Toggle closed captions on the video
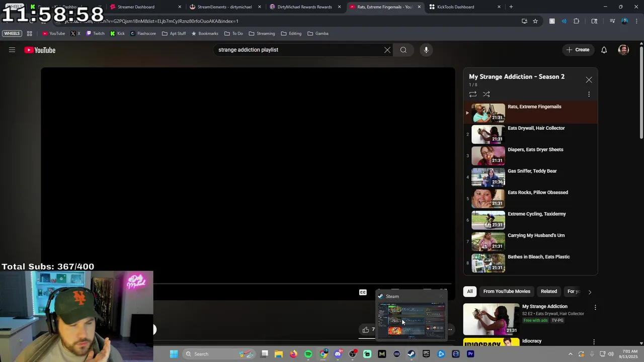The height and width of the screenshot is (362, 644). (x=363, y=292)
